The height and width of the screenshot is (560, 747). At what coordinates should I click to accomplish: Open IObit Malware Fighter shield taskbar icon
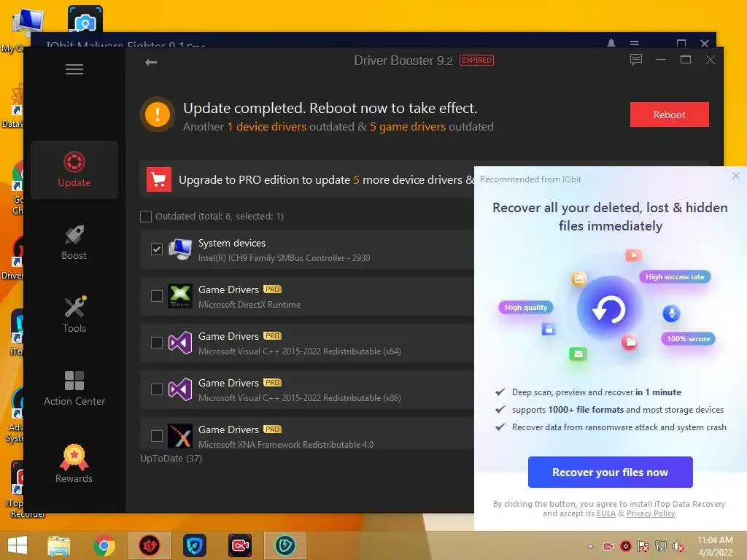point(194,545)
